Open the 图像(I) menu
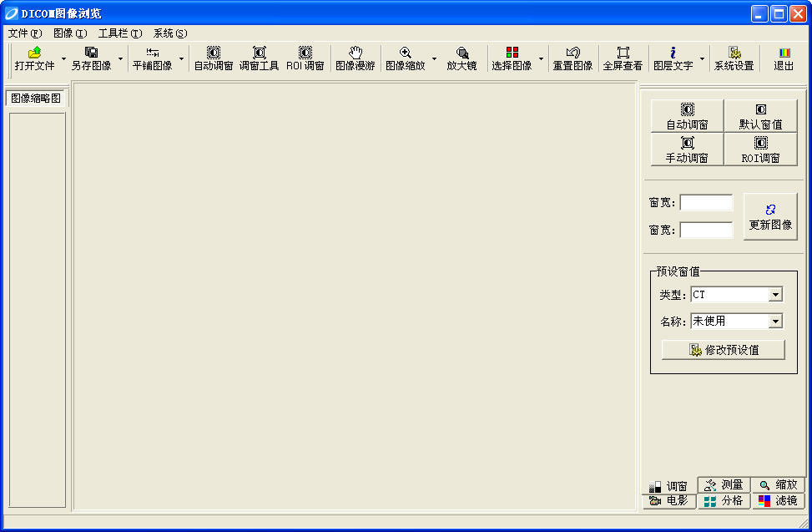This screenshot has height=532, width=812. click(x=70, y=33)
